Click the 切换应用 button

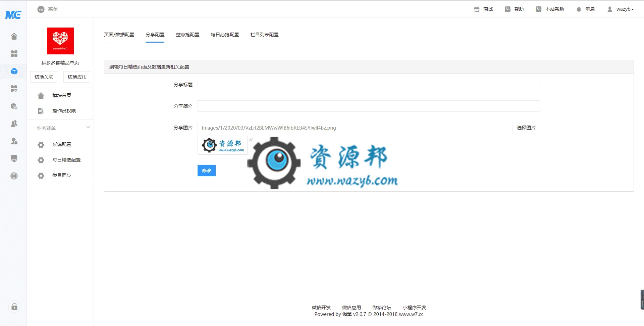77,77
